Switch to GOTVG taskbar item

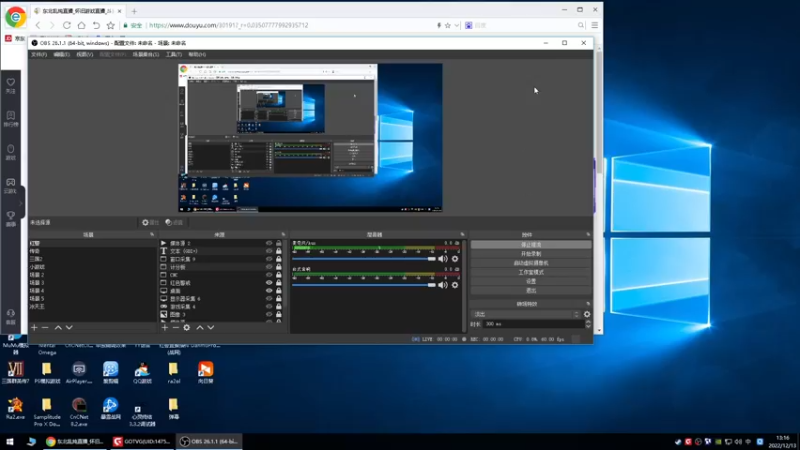coord(141,441)
